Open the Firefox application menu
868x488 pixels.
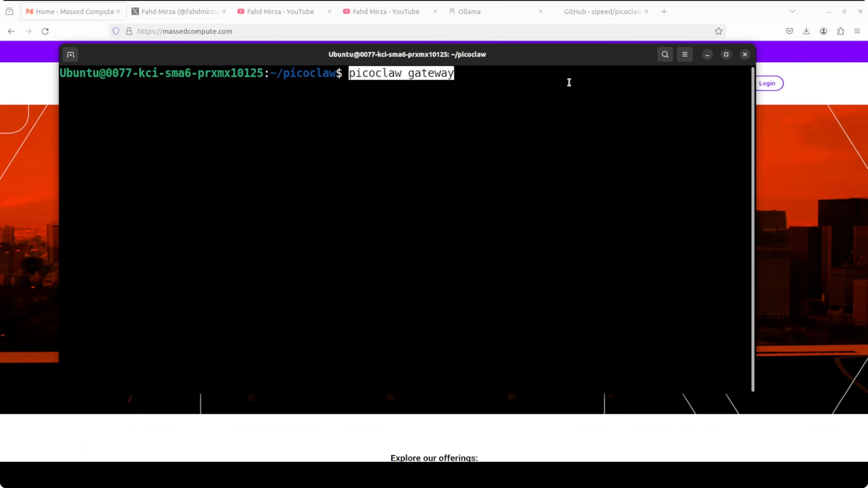point(857,31)
